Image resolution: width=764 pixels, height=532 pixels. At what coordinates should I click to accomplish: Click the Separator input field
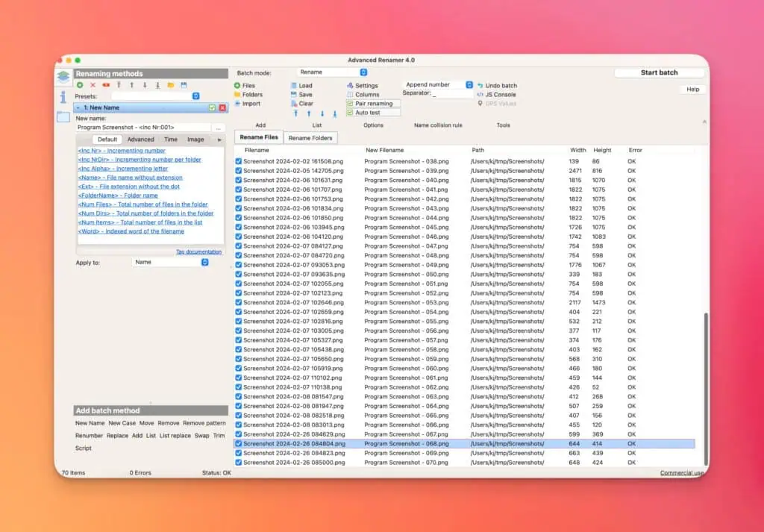(452, 94)
